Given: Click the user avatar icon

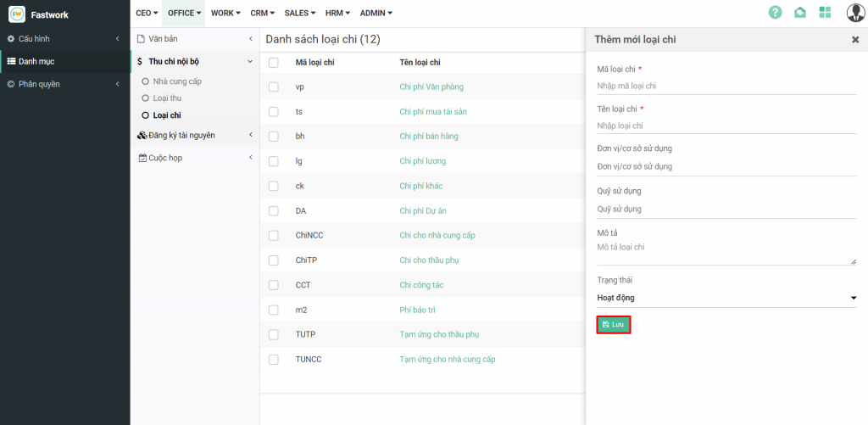Looking at the screenshot, I should tap(854, 13).
